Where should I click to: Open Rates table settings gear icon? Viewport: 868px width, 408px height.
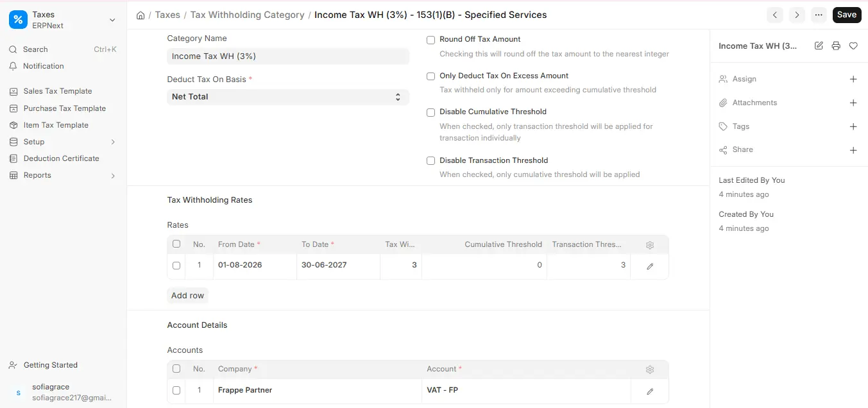[x=650, y=245]
